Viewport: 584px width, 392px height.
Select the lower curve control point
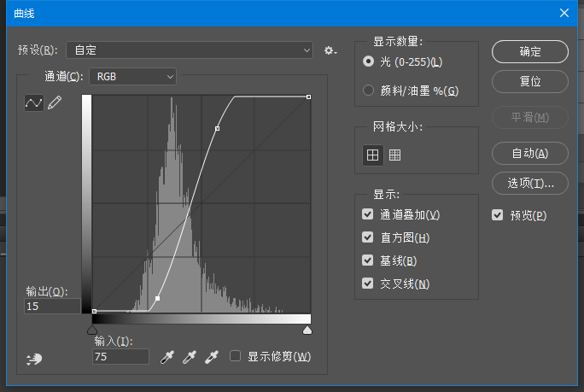[x=158, y=298]
